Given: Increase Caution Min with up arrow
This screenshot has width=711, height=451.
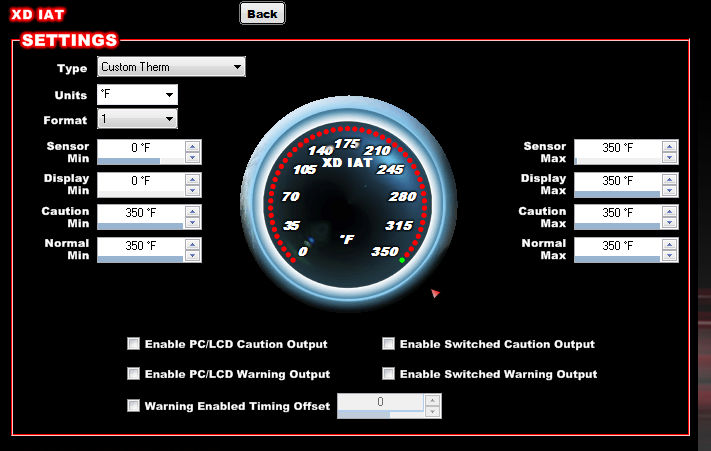Looking at the screenshot, I should (193, 211).
